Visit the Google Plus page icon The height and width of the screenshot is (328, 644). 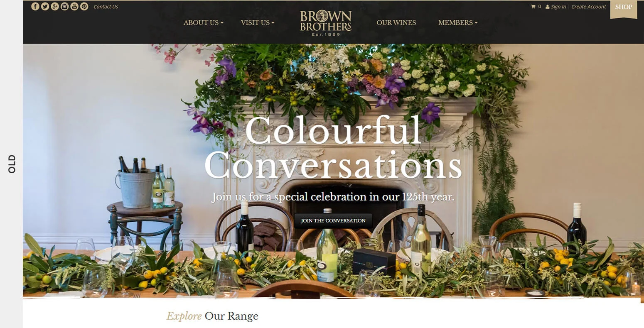55,6
